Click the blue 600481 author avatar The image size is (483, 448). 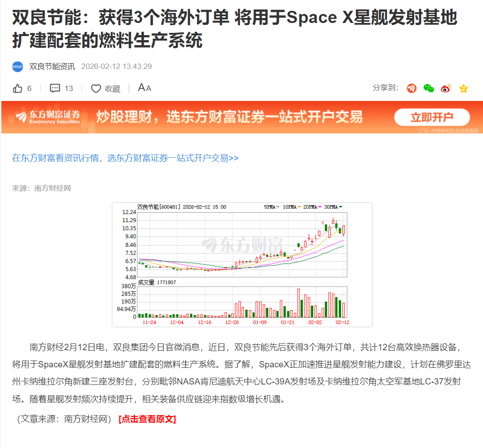[x=18, y=67]
